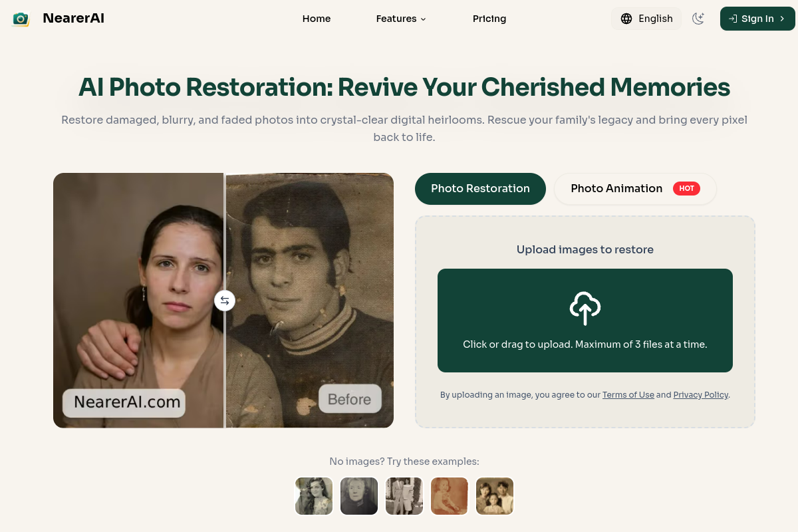Expand the Features dropdown menu

coord(401,19)
